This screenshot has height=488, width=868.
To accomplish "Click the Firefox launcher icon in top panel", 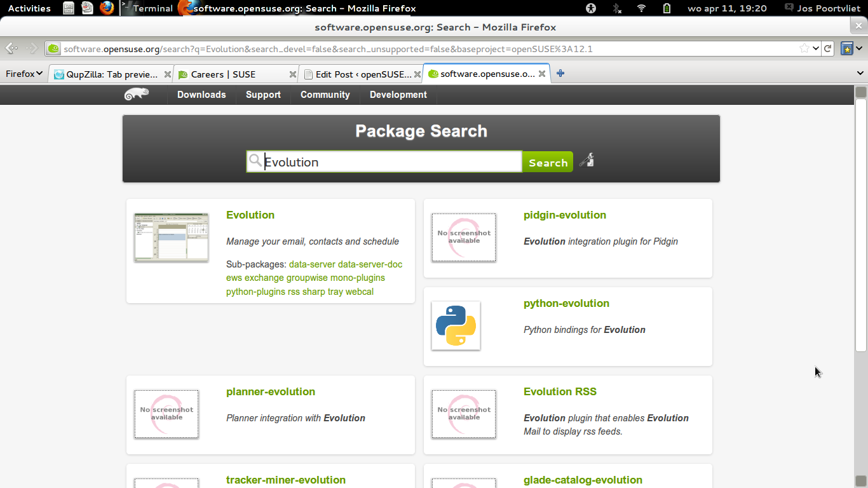I will 107,8.
